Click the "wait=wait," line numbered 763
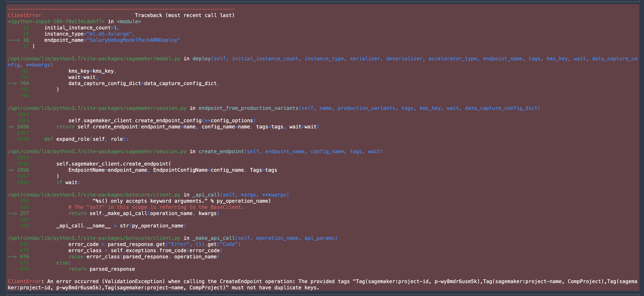Image resolution: width=644 pixels, height=296 pixels. click(83, 77)
